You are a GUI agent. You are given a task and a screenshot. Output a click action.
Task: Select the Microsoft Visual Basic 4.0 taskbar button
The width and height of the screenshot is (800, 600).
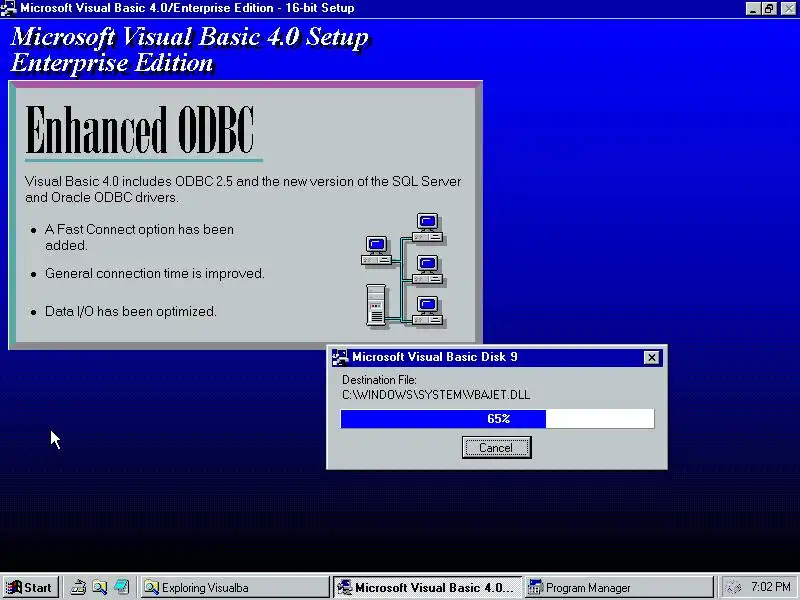point(428,588)
